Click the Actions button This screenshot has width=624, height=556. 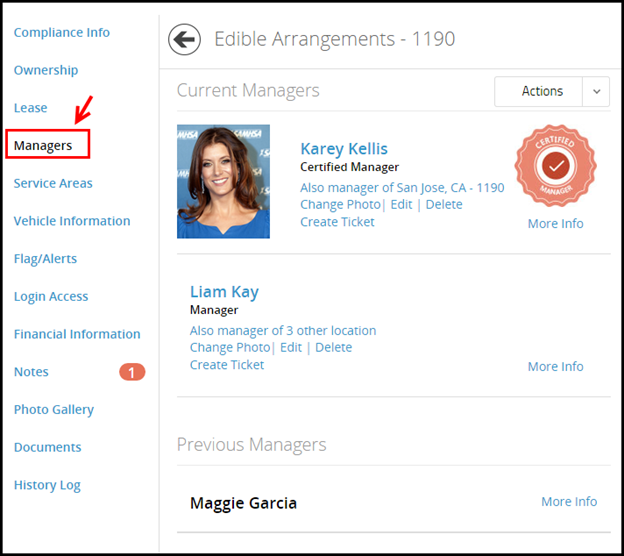tap(538, 92)
